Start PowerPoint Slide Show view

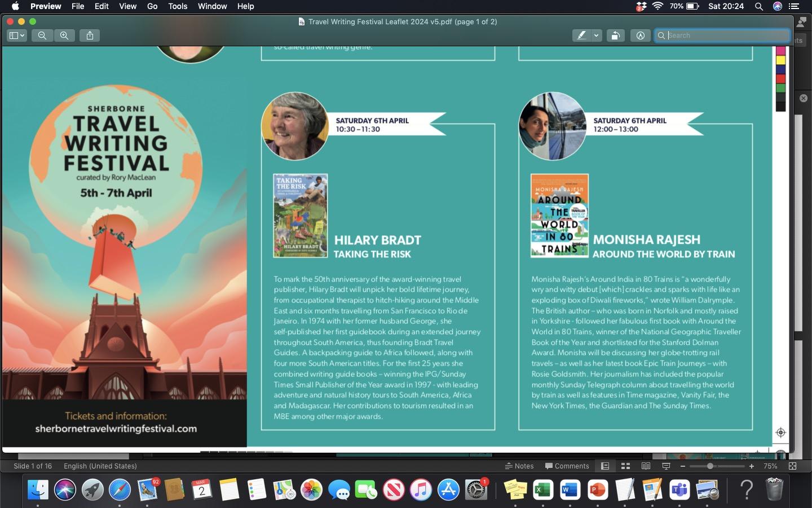666,466
